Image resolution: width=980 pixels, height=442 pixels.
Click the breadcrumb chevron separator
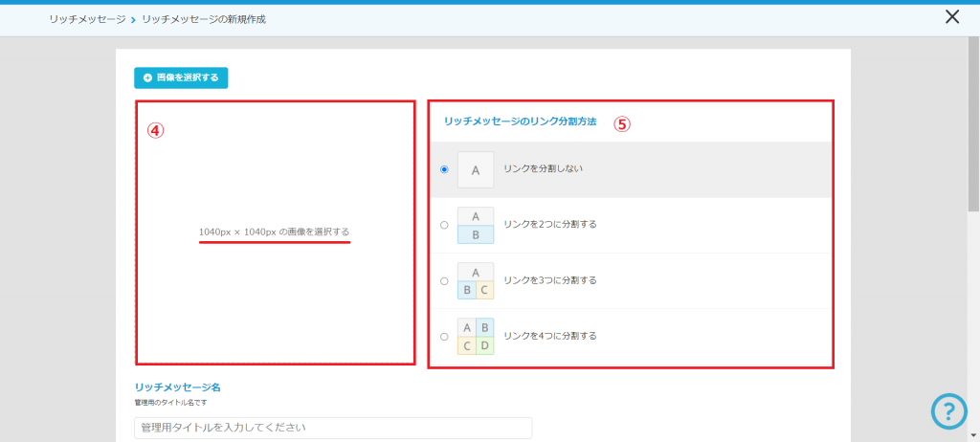(133, 19)
